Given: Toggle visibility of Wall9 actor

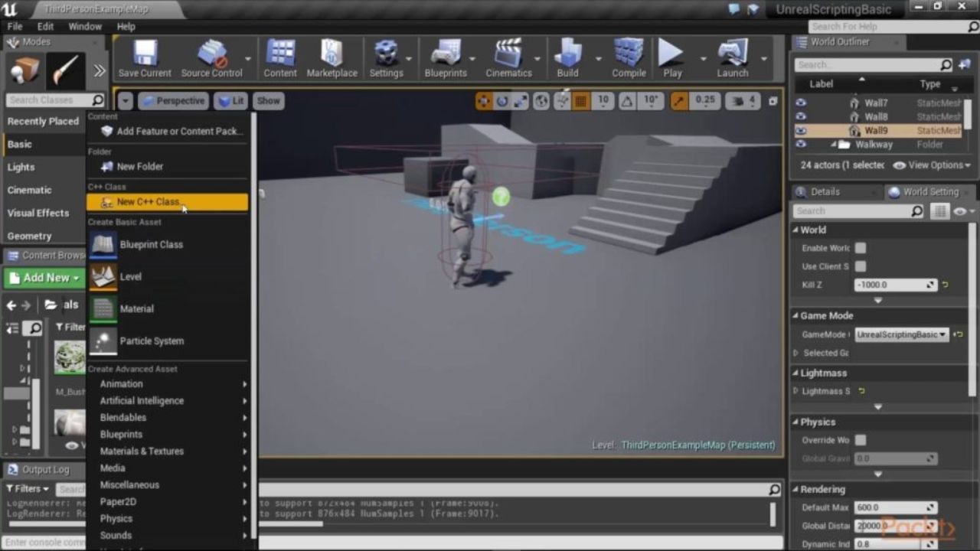Looking at the screenshot, I should (x=801, y=130).
